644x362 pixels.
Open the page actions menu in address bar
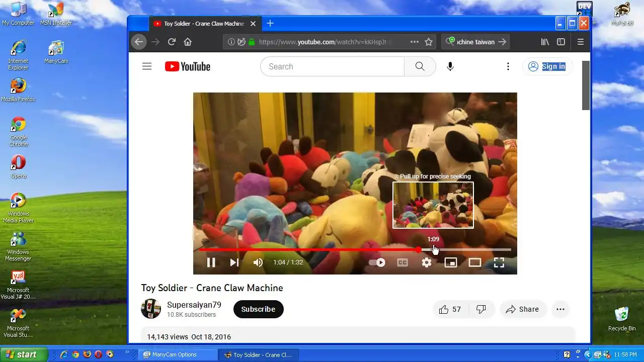click(415, 42)
